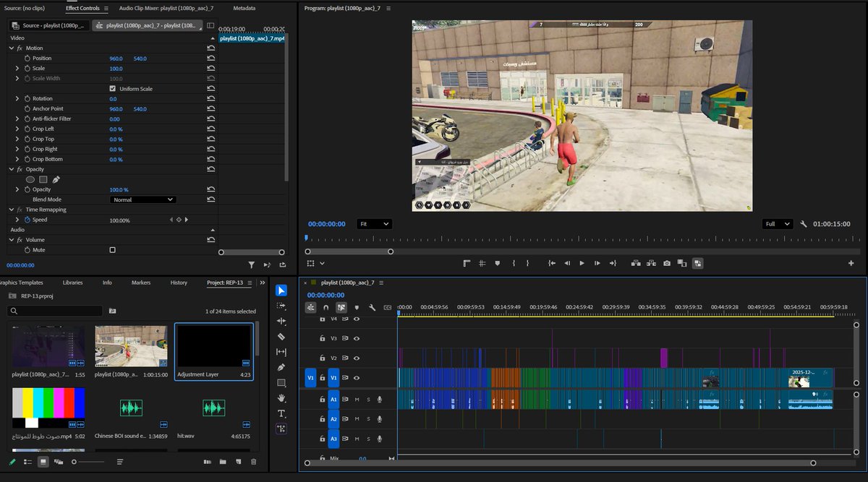Click the Export Frame camera icon
The image size is (868, 482).
666,264
